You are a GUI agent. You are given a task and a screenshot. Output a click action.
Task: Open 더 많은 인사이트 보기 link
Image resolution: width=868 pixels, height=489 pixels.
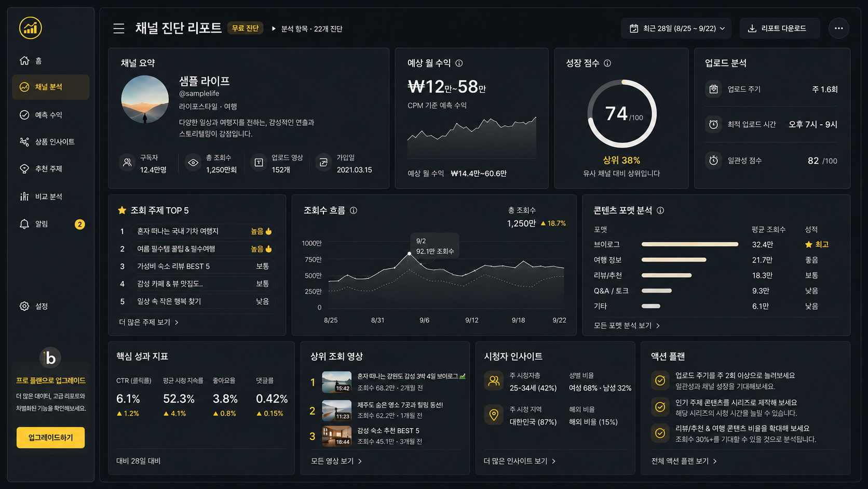[520, 461]
